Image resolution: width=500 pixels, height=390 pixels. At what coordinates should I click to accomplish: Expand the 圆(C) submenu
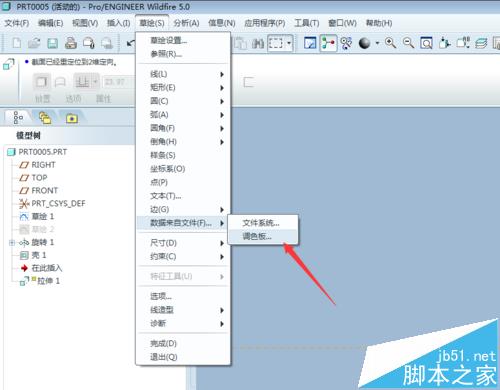click(183, 101)
